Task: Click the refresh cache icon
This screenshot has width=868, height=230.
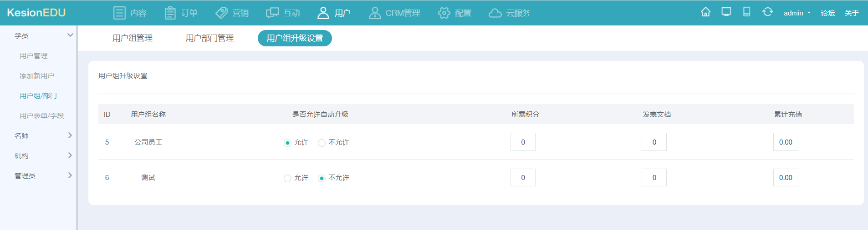Action: pyautogui.click(x=767, y=12)
